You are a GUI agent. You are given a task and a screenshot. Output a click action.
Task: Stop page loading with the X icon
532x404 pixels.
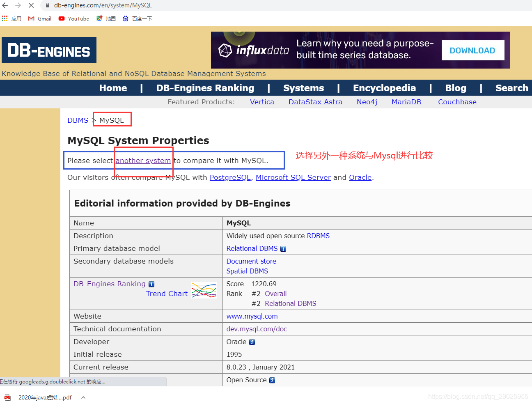pyautogui.click(x=31, y=5)
